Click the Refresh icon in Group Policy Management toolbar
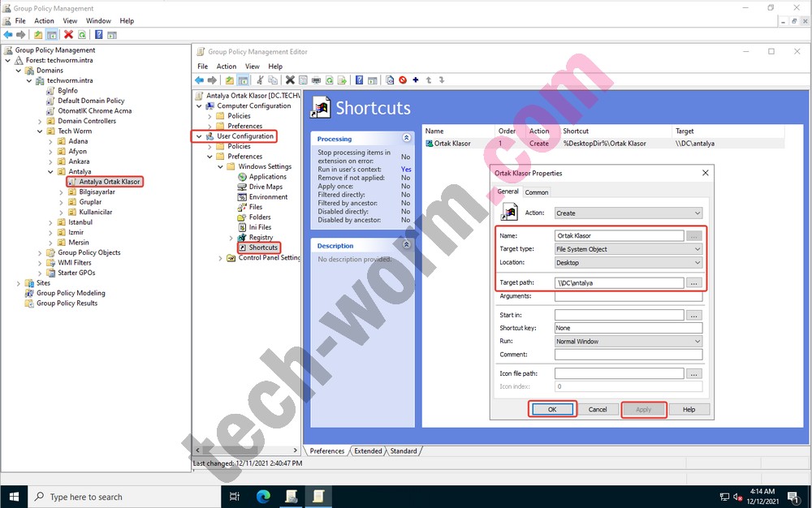This screenshot has width=812, height=508. click(x=82, y=35)
